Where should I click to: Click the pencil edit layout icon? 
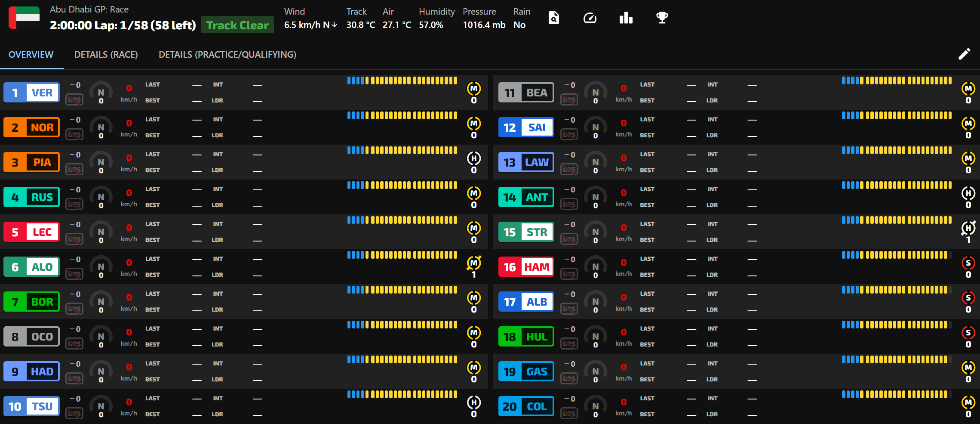pos(964,54)
